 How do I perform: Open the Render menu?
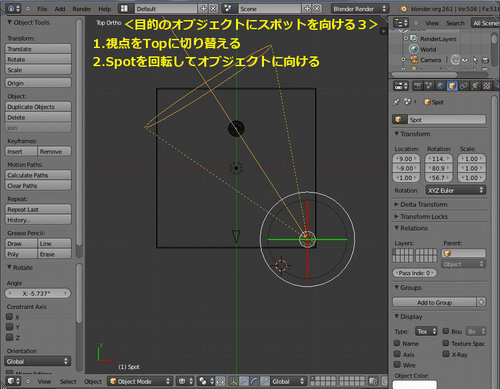coord(82,9)
